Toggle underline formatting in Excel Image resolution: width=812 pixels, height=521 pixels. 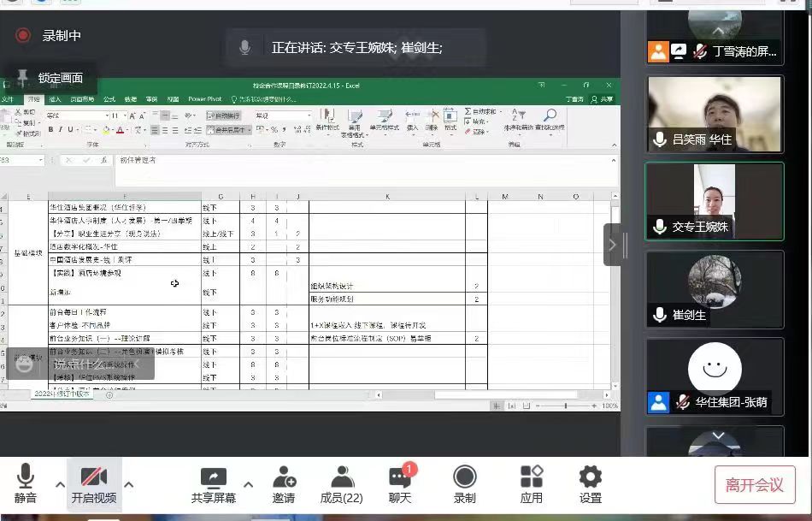point(70,129)
